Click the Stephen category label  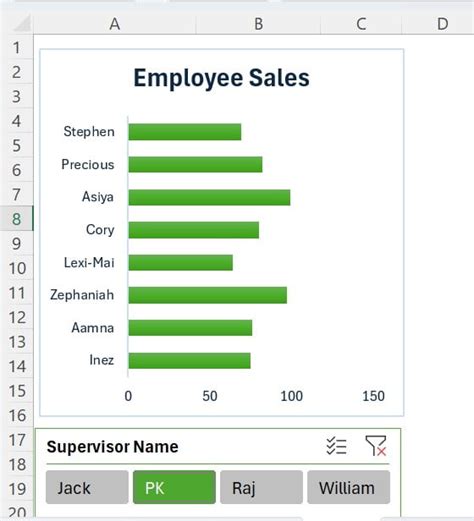click(89, 132)
